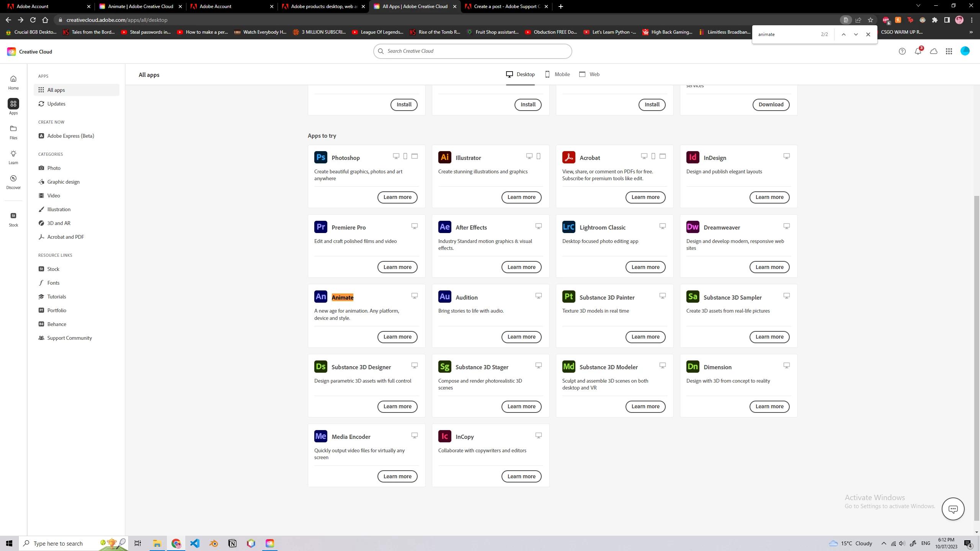Open the Adobe apps grid switcher
This screenshot has width=980, height=551.
949,51
